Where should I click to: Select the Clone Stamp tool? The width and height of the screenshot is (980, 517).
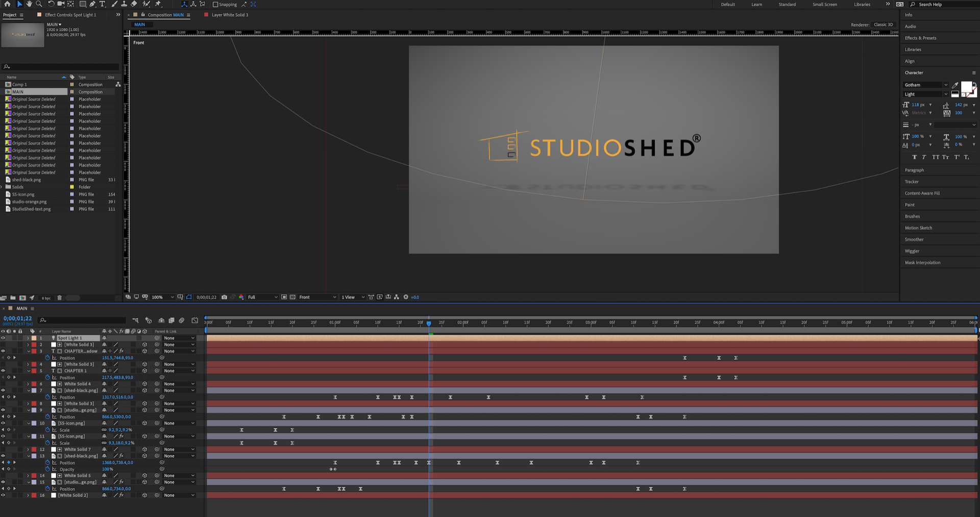[124, 4]
